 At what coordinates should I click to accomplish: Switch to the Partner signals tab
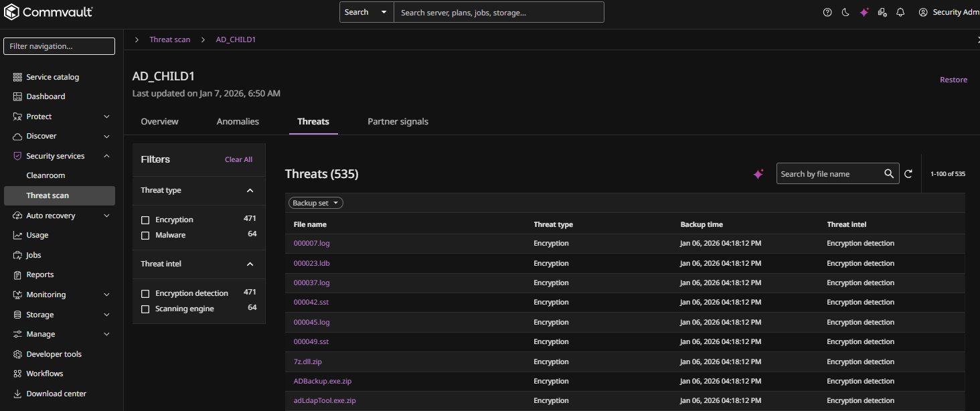pyautogui.click(x=398, y=121)
